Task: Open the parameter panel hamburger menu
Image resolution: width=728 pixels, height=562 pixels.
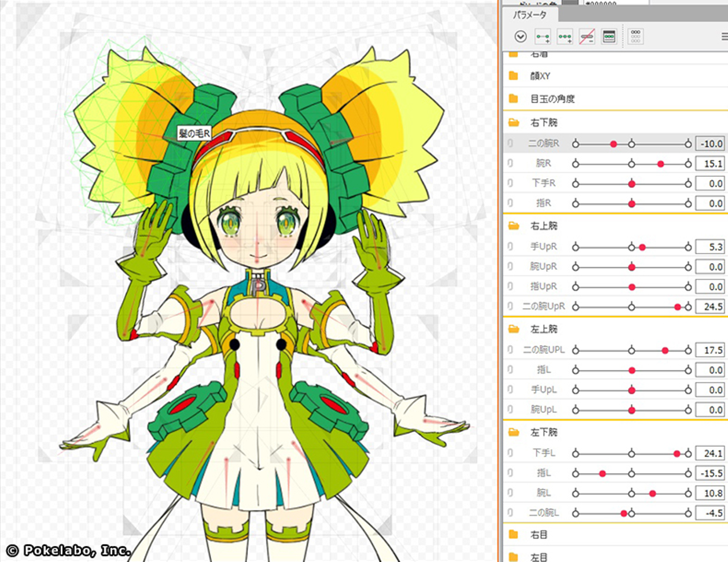Action: pos(724,37)
